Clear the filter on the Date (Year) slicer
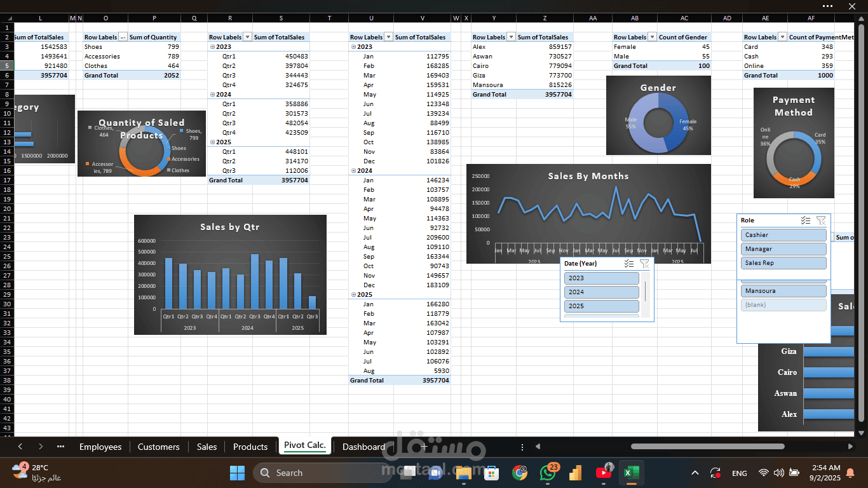The height and width of the screenshot is (488, 868). (644, 264)
